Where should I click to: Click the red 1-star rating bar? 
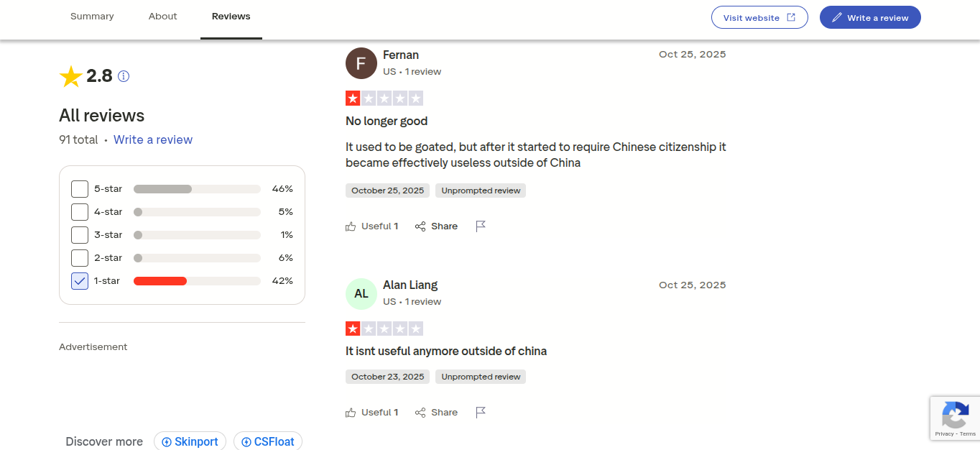pos(160,281)
